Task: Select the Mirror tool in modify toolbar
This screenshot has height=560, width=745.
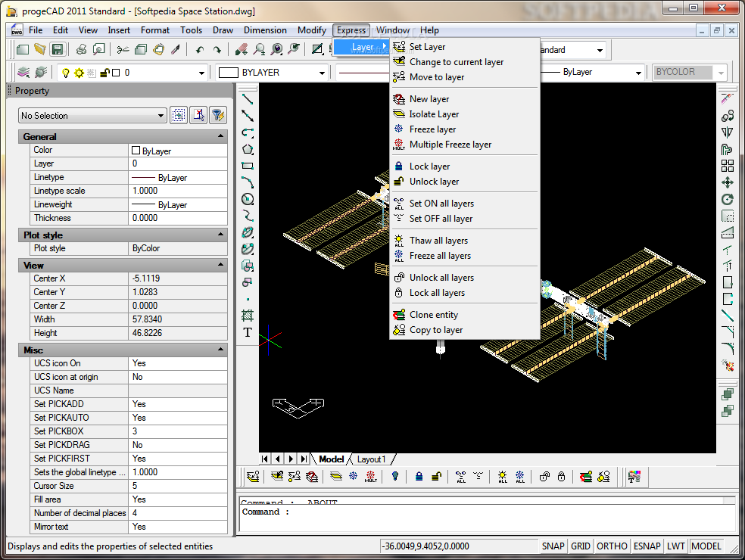Action: point(728,132)
